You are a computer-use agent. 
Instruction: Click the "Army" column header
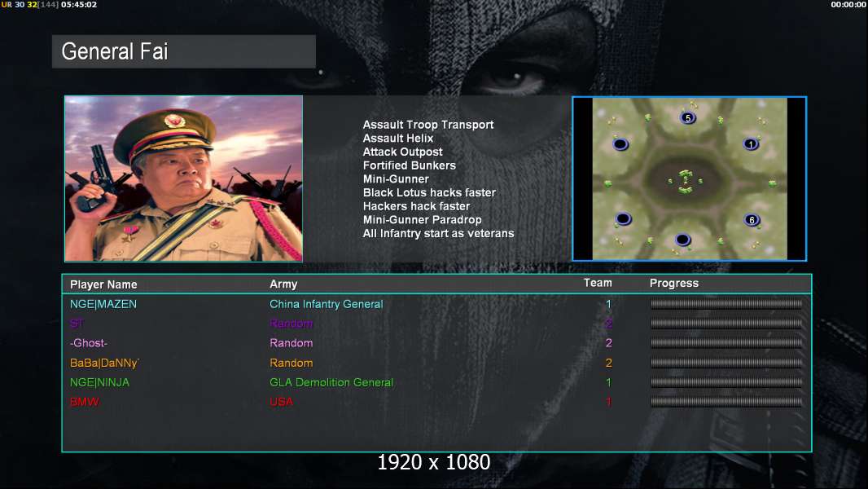pyautogui.click(x=283, y=284)
